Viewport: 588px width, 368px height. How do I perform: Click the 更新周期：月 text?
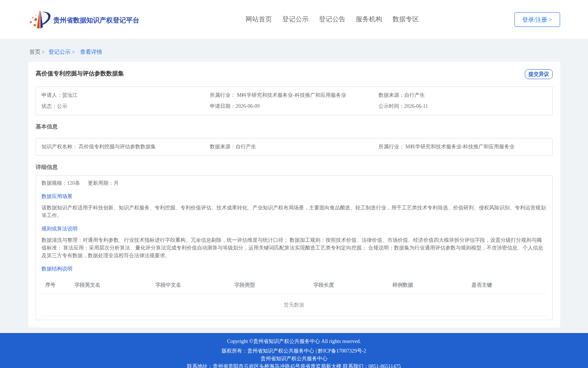pos(103,183)
